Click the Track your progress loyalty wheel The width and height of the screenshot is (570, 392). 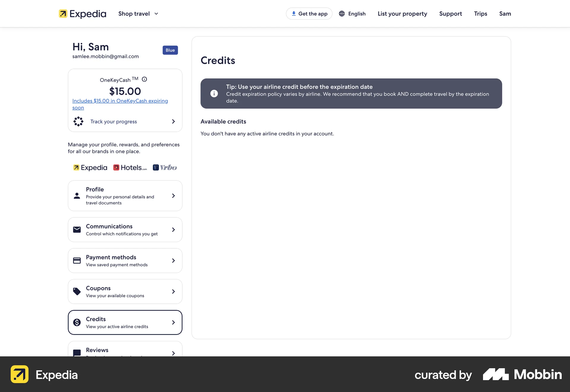(x=78, y=121)
